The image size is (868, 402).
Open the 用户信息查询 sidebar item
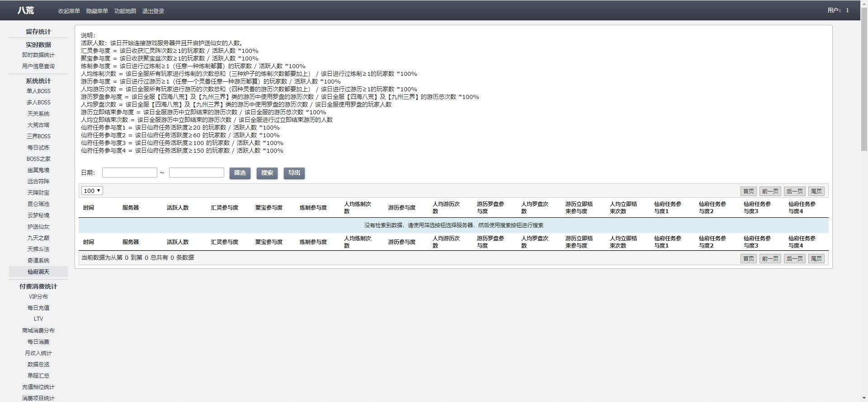pyautogui.click(x=38, y=66)
